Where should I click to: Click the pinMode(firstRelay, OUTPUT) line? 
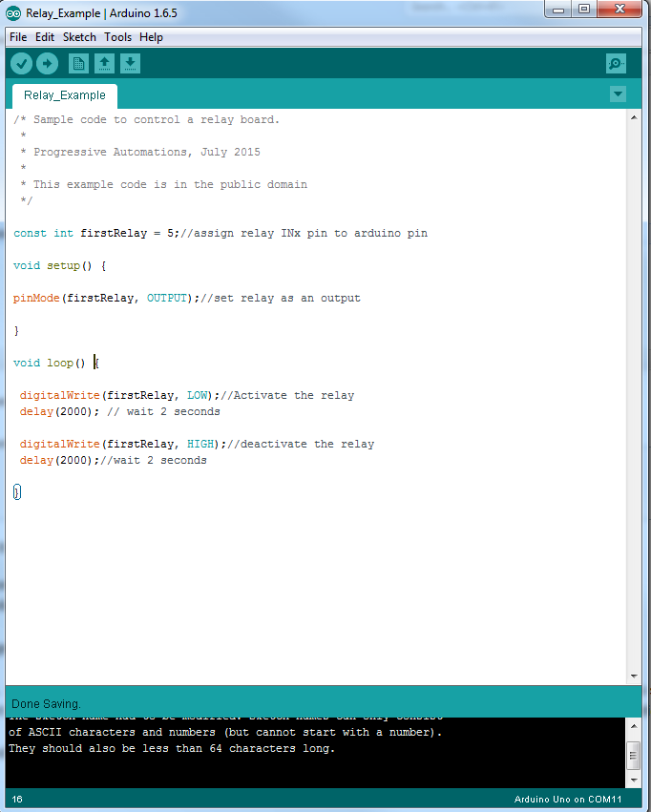(x=186, y=299)
